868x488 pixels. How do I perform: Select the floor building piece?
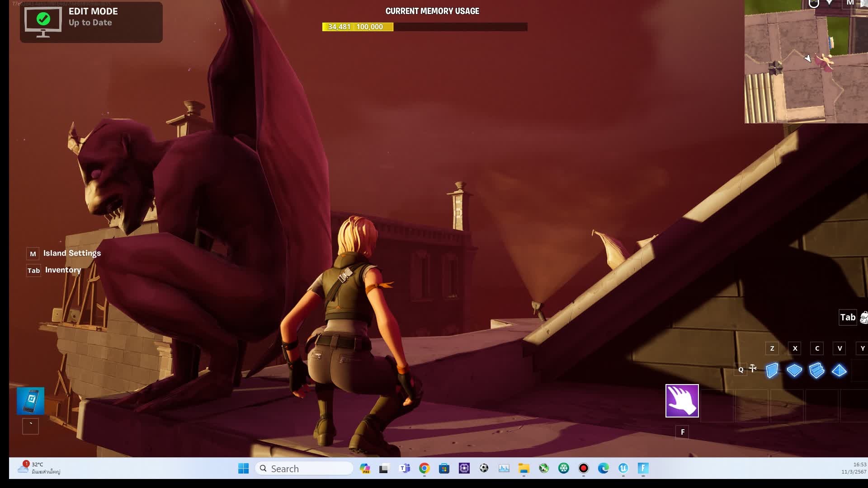point(794,371)
